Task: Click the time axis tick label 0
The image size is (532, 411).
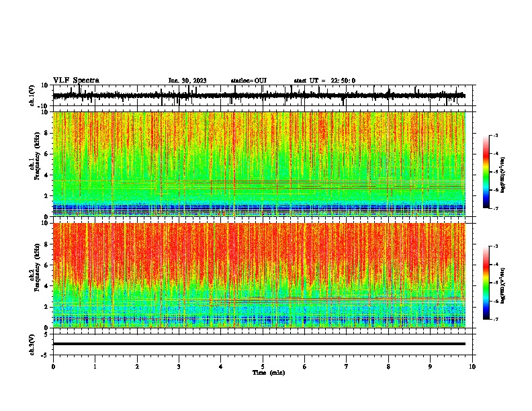Action: [x=53, y=367]
